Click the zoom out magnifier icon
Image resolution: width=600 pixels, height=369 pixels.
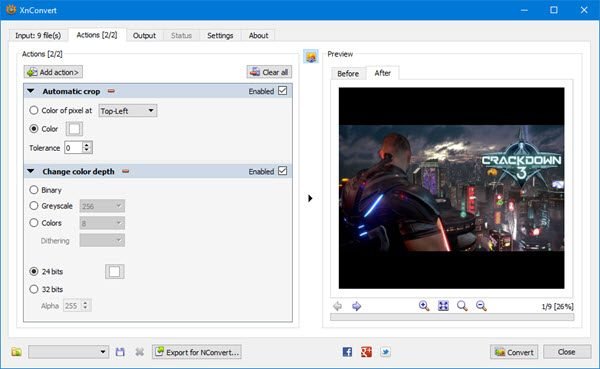481,305
